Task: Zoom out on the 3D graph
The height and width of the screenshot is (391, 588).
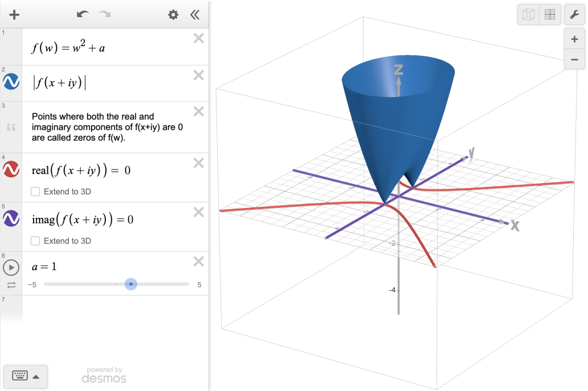Action: coord(574,59)
